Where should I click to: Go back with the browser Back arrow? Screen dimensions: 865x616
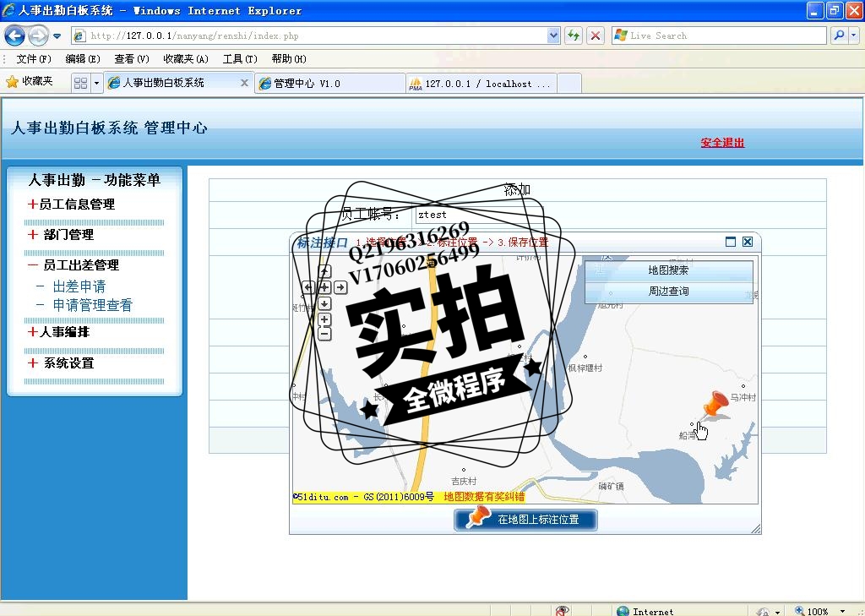tap(15, 35)
